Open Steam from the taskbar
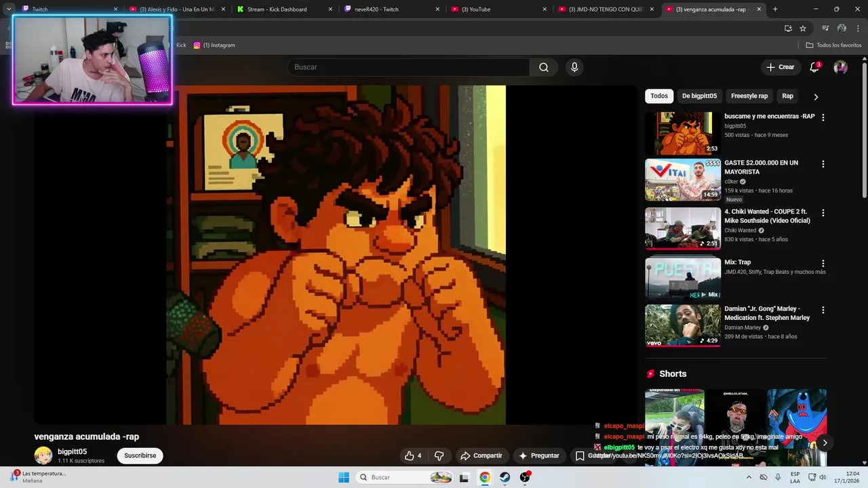Image resolution: width=868 pixels, height=488 pixels. click(505, 477)
